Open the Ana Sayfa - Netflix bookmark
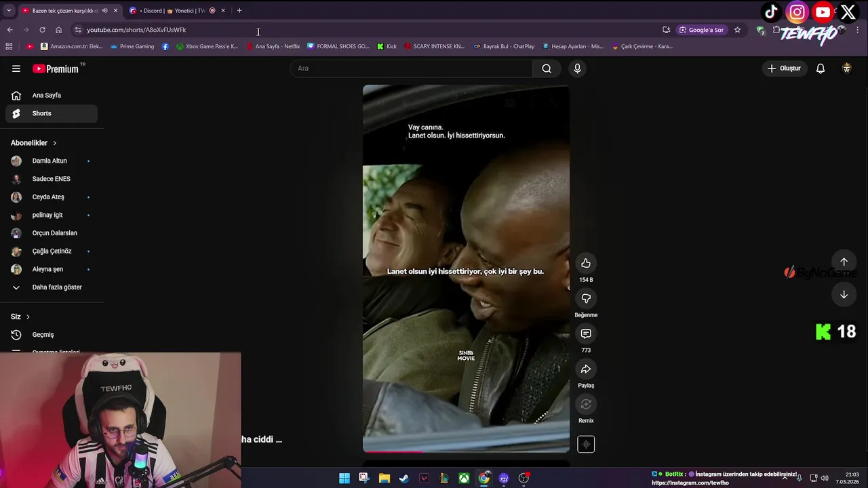 [x=273, y=47]
